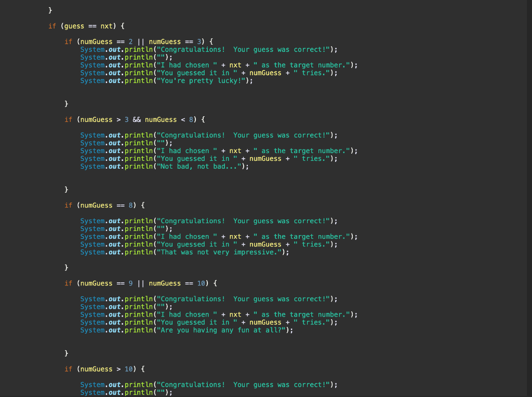Click the topmost closing brace on screen
The height and width of the screenshot is (397, 532).
tap(50, 9)
